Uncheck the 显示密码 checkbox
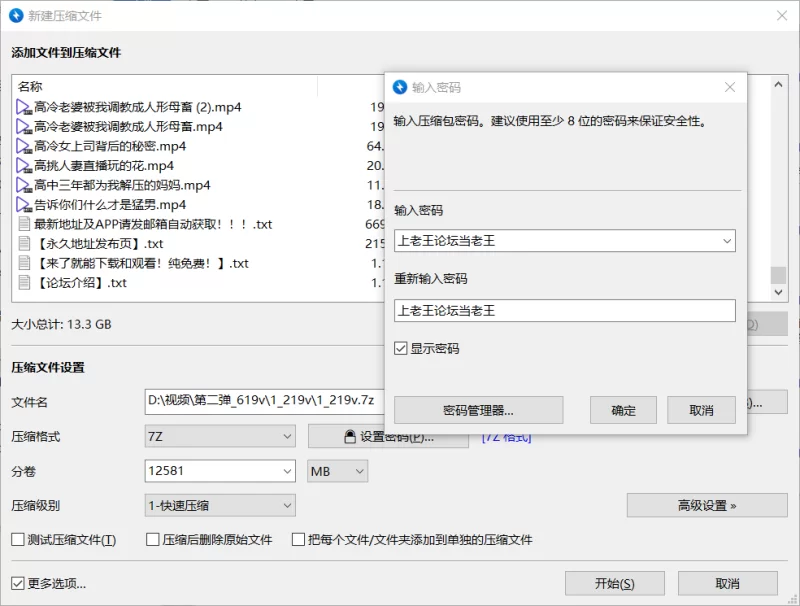Image resolution: width=800 pixels, height=606 pixels. [401, 349]
